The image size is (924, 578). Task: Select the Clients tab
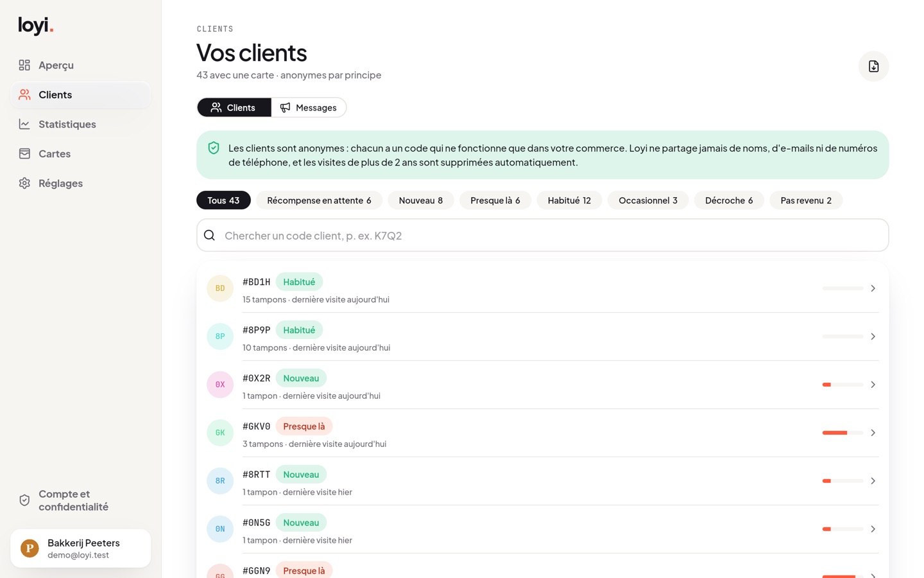234,107
